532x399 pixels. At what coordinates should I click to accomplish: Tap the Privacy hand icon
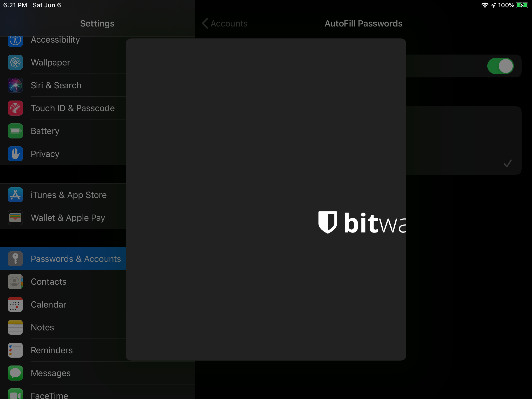click(15, 154)
